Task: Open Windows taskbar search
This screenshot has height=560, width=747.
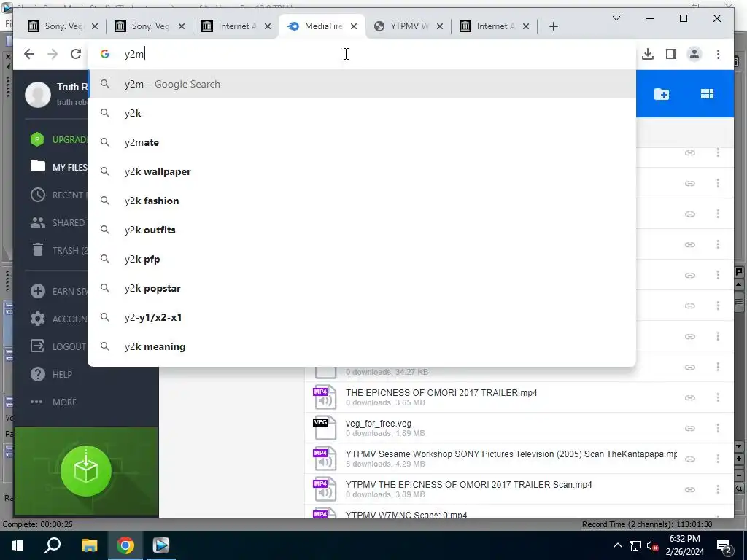Action: coord(53,545)
